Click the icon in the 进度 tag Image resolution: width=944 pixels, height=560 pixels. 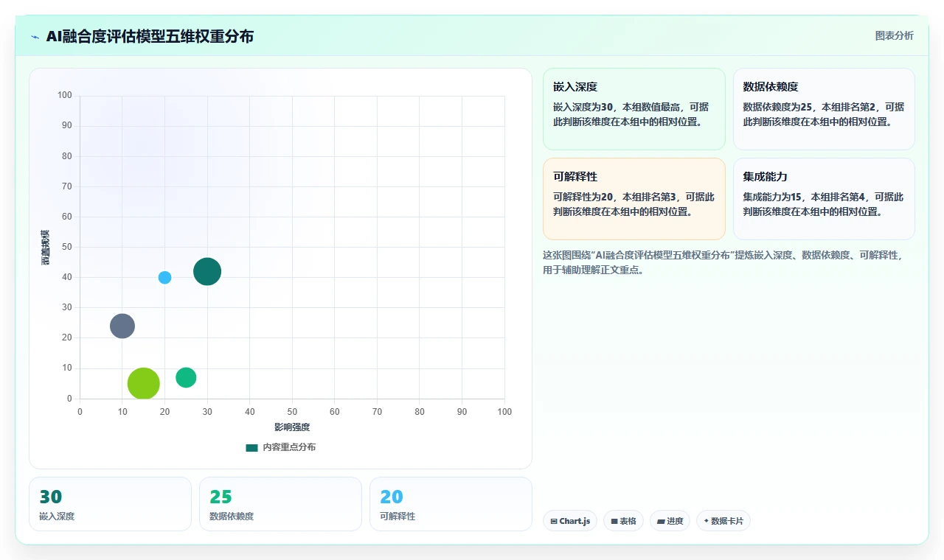point(661,521)
